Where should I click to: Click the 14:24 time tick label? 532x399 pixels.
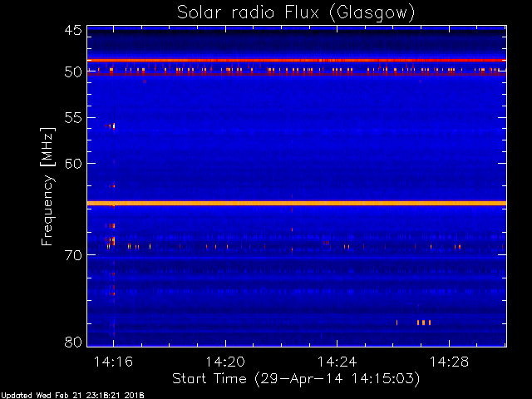pyautogui.click(x=337, y=362)
